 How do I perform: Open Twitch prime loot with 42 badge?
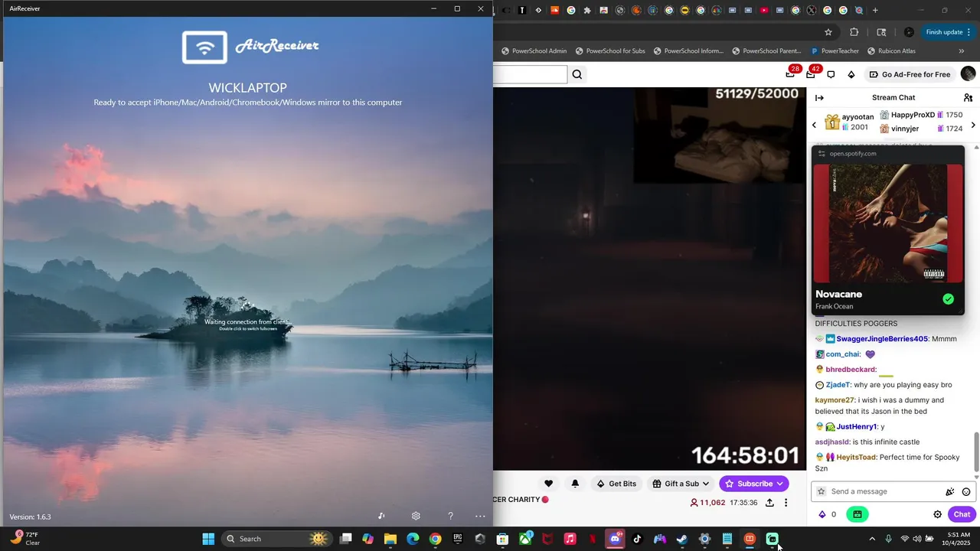coord(811,74)
